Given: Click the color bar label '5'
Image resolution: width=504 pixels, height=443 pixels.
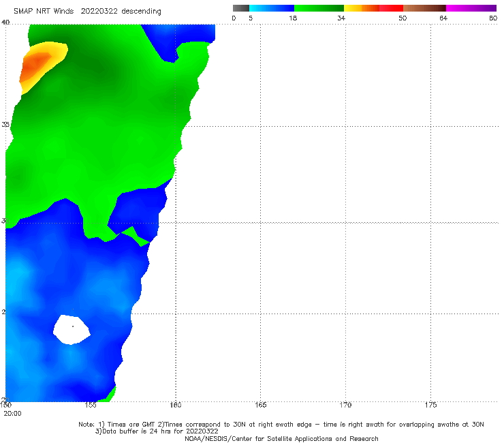Looking at the screenshot, I should pos(251,18).
